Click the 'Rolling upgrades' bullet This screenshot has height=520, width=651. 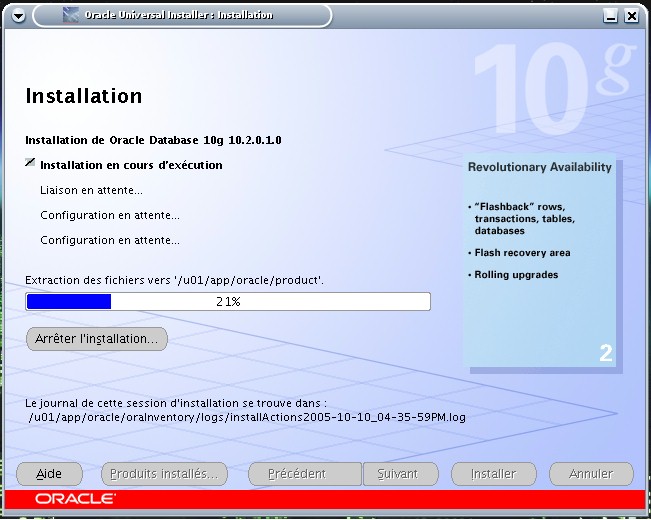516,275
